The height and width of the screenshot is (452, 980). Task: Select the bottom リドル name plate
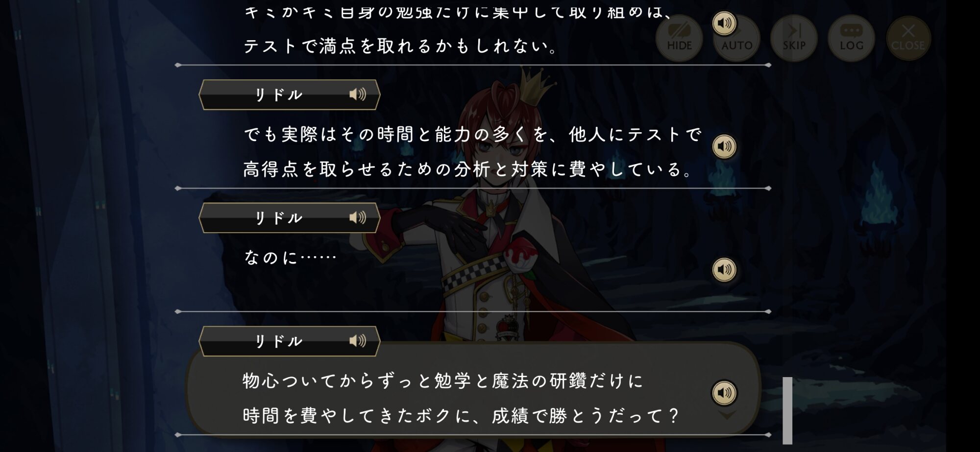click(289, 341)
